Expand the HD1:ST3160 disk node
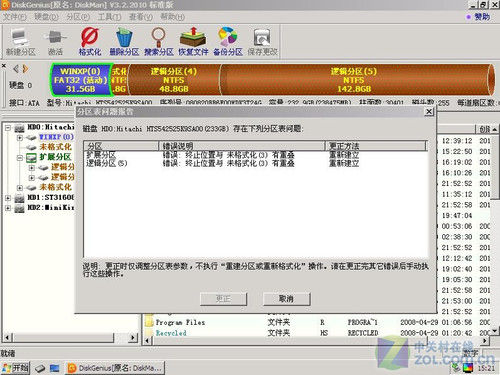500x375 pixels. pos(8,198)
